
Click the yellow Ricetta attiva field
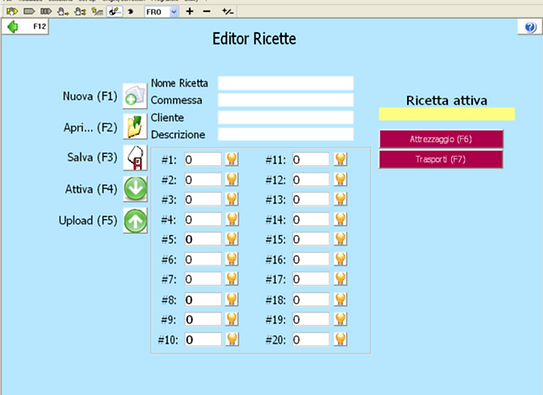[x=447, y=114]
